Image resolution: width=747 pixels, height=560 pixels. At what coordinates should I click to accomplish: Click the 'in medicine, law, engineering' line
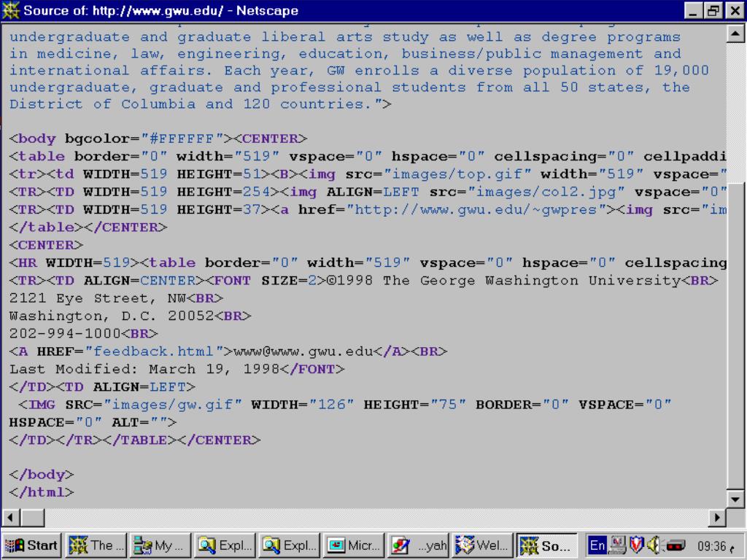[345, 54]
